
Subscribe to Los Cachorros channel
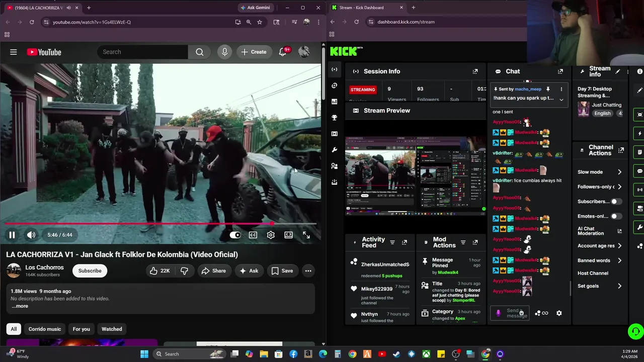coord(90,270)
